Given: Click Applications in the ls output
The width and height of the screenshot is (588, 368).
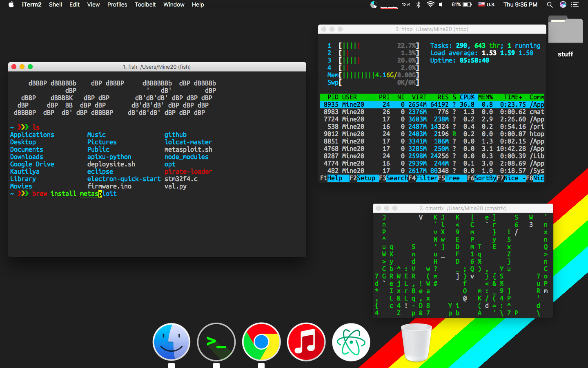Looking at the screenshot, I should pyautogui.click(x=32, y=135).
